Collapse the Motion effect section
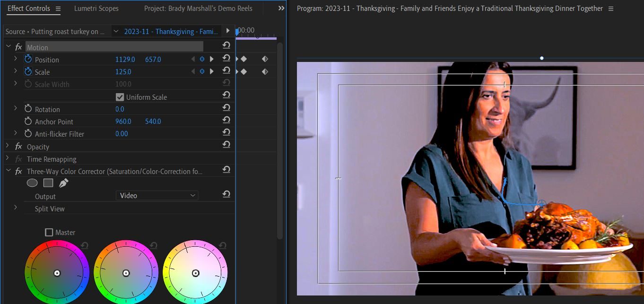 (8, 46)
